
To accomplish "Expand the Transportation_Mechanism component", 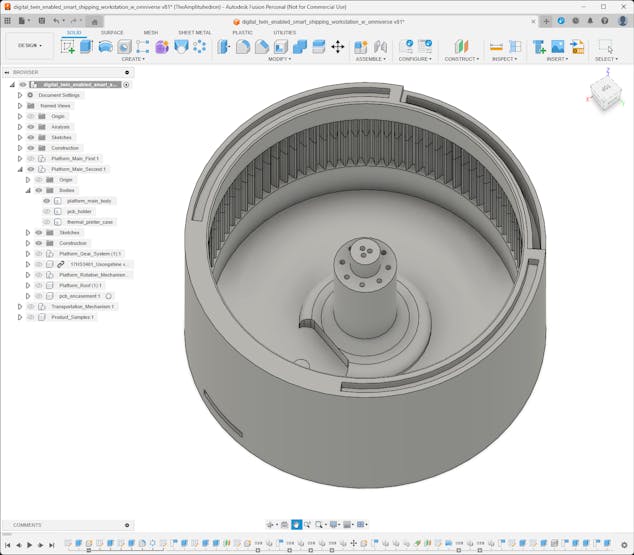I will coord(19,306).
